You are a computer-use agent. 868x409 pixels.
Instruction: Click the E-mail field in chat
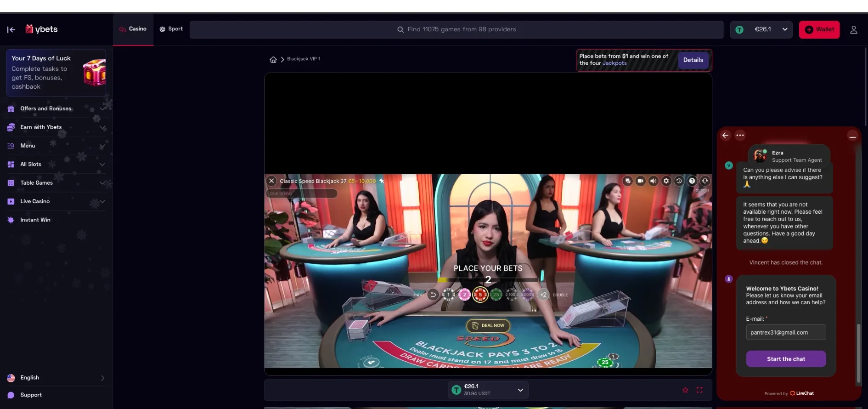click(786, 332)
